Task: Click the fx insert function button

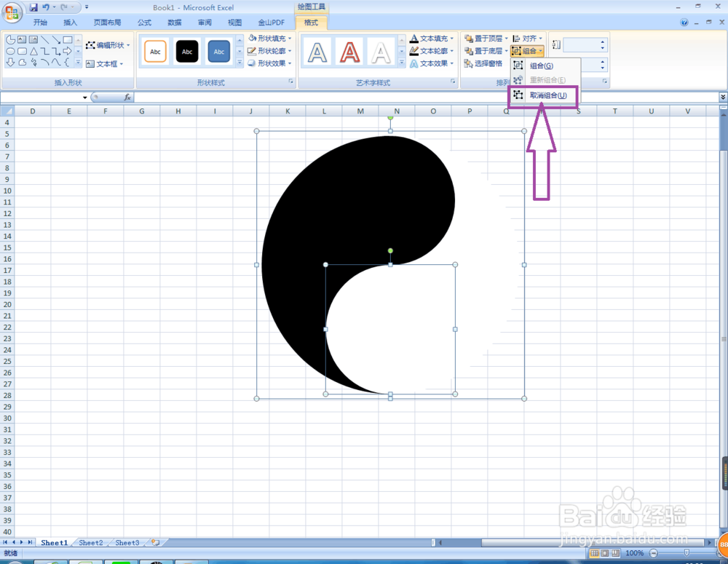Action: (x=127, y=97)
